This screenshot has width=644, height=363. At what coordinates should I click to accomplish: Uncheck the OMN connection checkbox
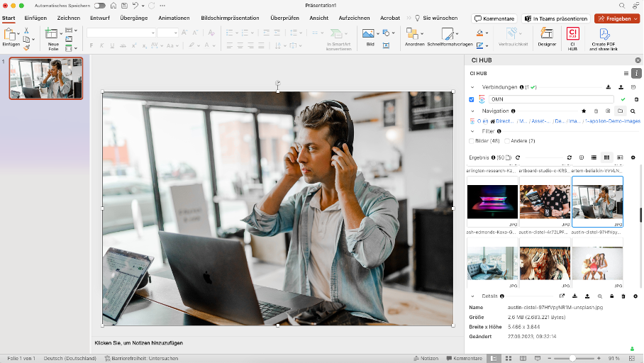click(x=472, y=99)
